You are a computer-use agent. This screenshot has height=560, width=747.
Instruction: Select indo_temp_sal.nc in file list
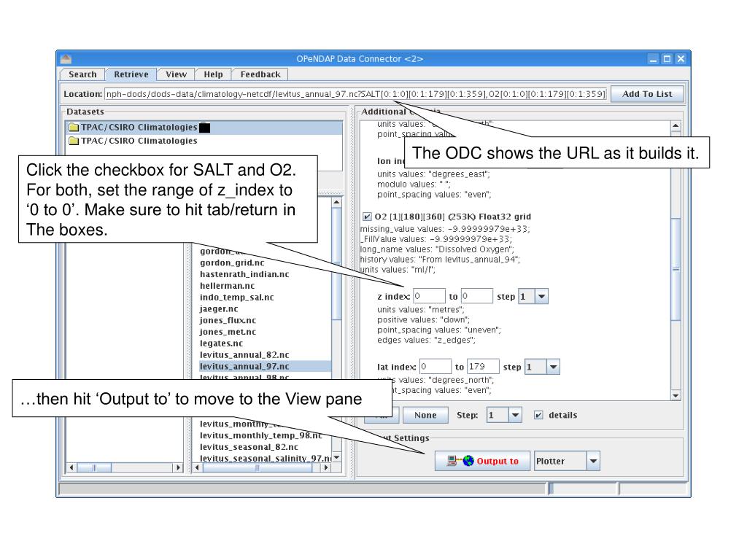pos(237,297)
